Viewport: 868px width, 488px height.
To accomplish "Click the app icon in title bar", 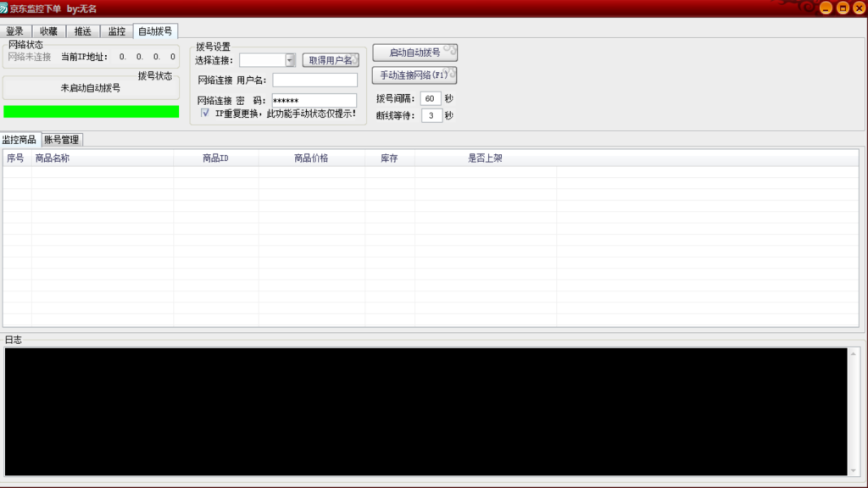I will [x=4, y=8].
